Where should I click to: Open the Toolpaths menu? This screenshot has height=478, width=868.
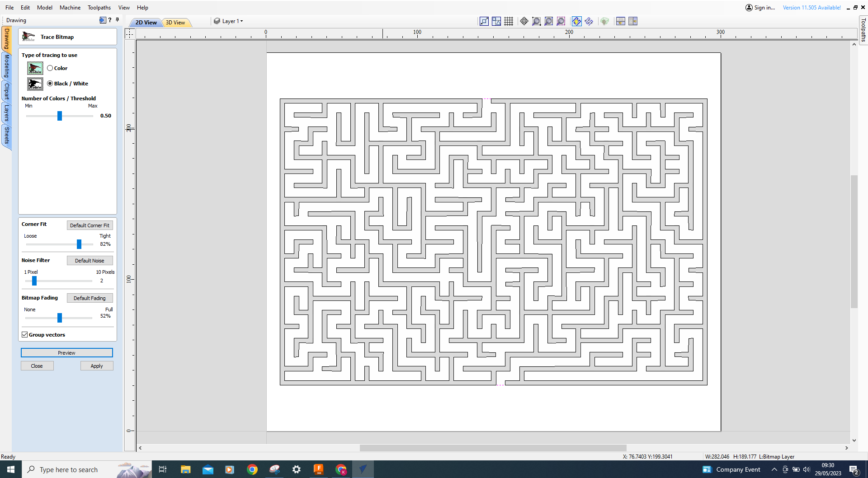coord(99,8)
